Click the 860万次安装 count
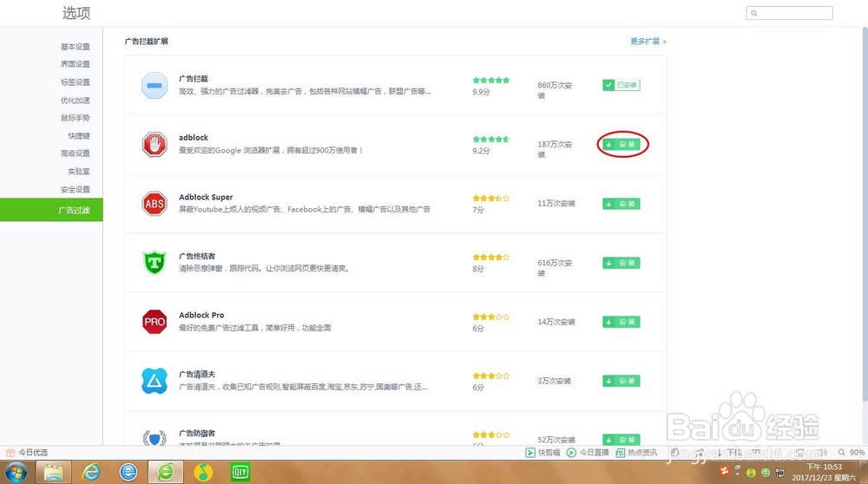Screen dimensions: 868x484 [555, 90]
